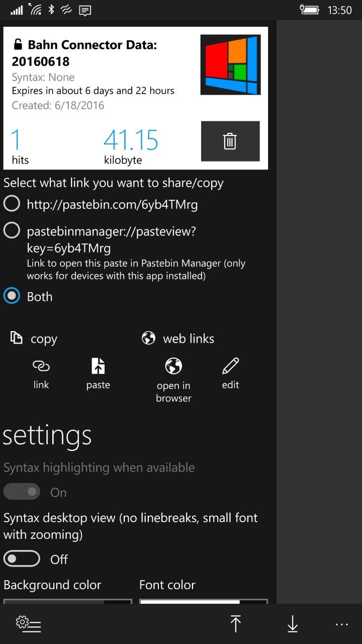Copy the paste contents
Image resolution: width=362 pixels, height=644 pixels.
[98, 373]
